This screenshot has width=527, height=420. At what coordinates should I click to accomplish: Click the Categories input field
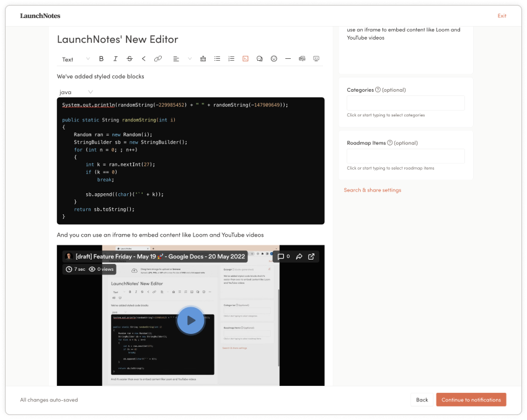[x=405, y=103]
